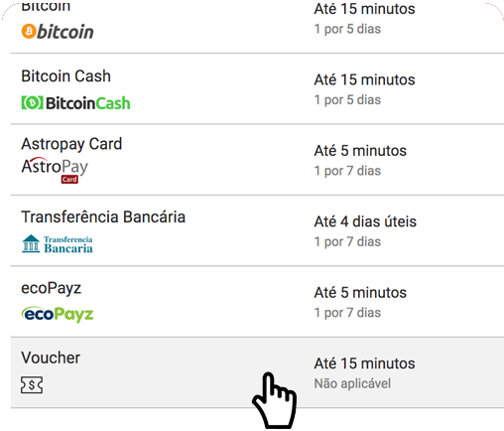Viewport: 504px width, 431px height.
Task: Click the ecoPayz logo
Action: [58, 314]
